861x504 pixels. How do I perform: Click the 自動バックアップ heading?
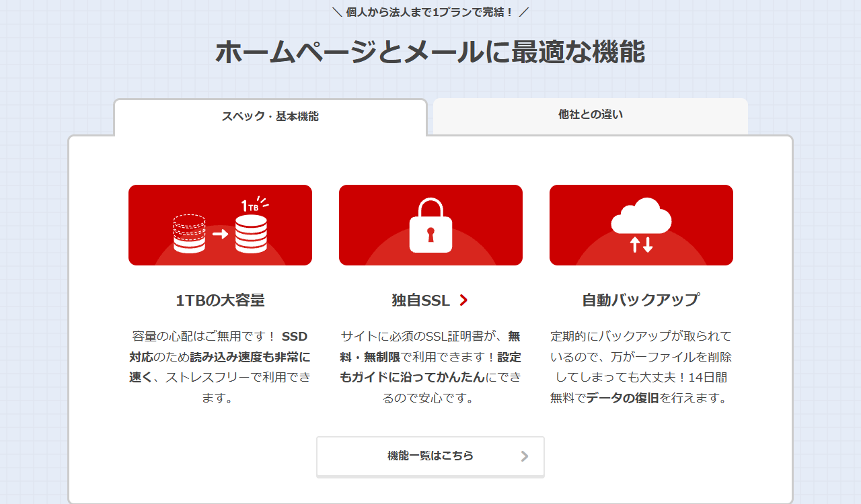(x=640, y=300)
